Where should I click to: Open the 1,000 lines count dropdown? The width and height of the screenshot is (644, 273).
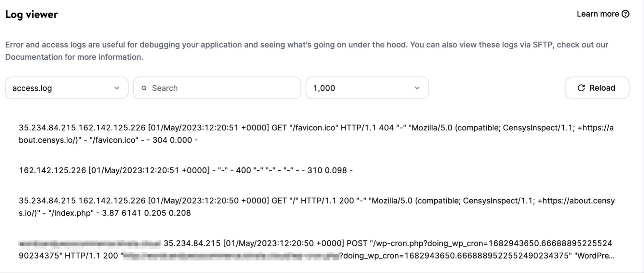367,88
